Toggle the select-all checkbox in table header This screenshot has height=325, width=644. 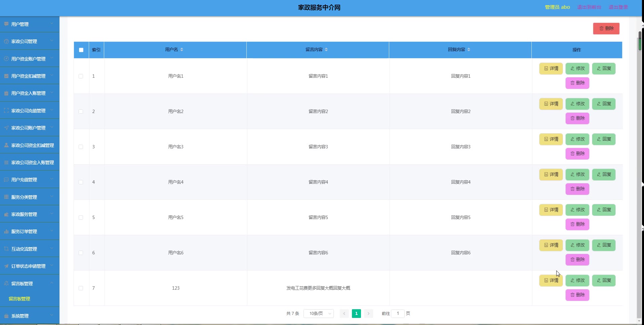tap(81, 50)
